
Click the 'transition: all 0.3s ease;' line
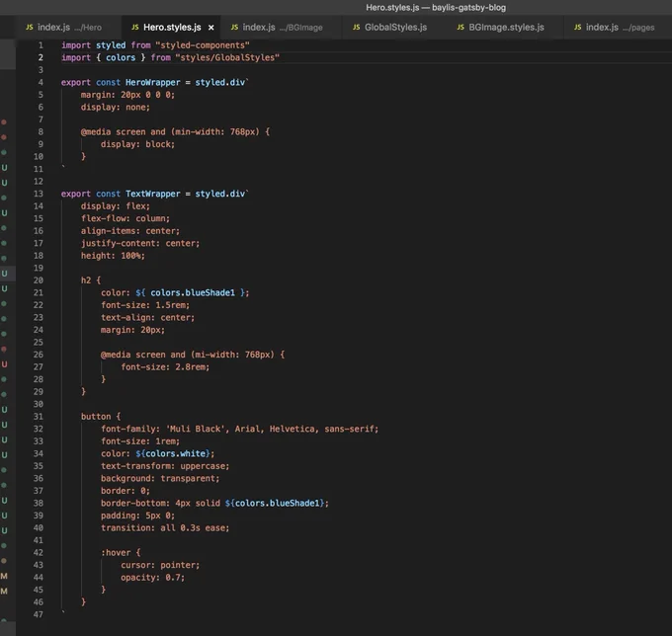[x=165, y=528]
